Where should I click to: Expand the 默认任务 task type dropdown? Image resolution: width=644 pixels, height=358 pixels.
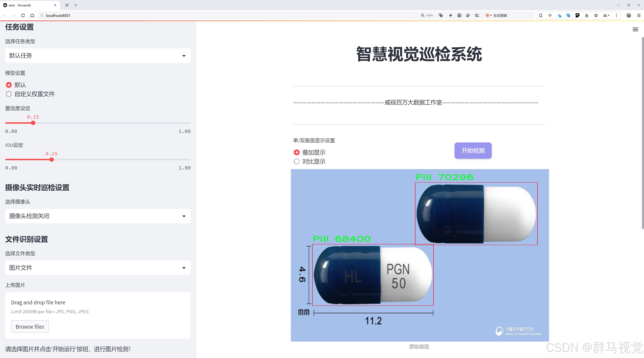98,56
